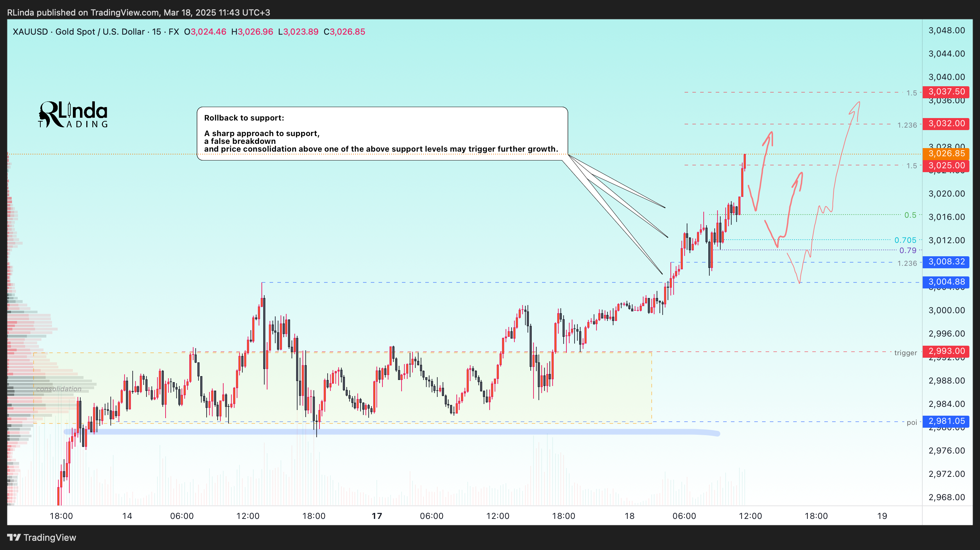The image size is (980, 550).
Task: Click the green 0.5 fib level label
Action: tap(910, 215)
